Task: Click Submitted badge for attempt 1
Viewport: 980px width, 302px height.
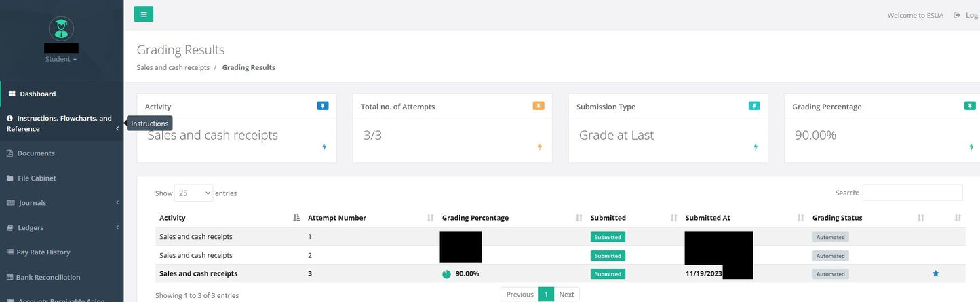Action: click(x=608, y=237)
